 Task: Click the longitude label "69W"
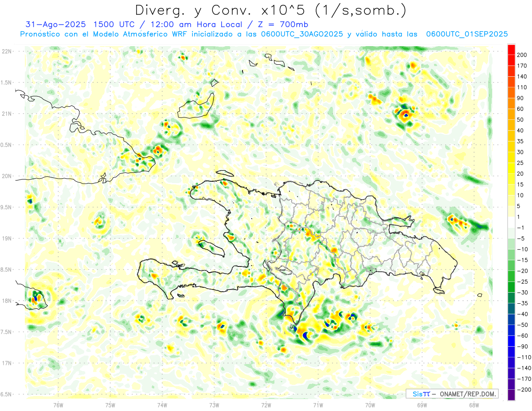click(422, 405)
